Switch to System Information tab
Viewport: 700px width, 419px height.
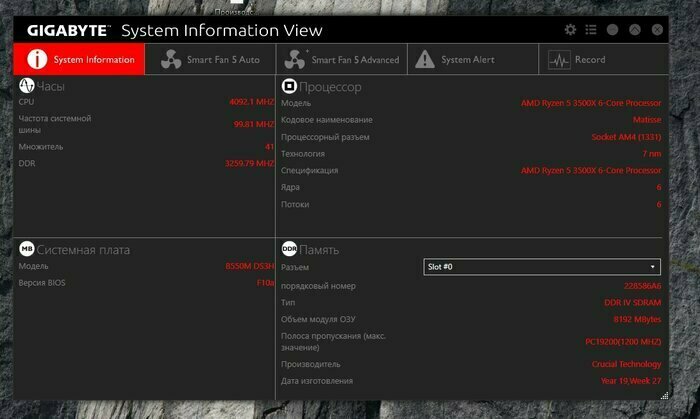(79, 59)
